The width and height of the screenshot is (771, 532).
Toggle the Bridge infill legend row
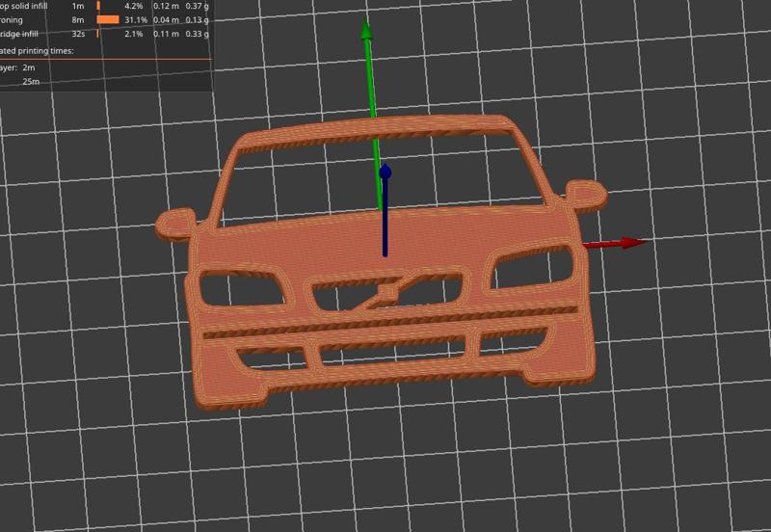(x=104, y=34)
